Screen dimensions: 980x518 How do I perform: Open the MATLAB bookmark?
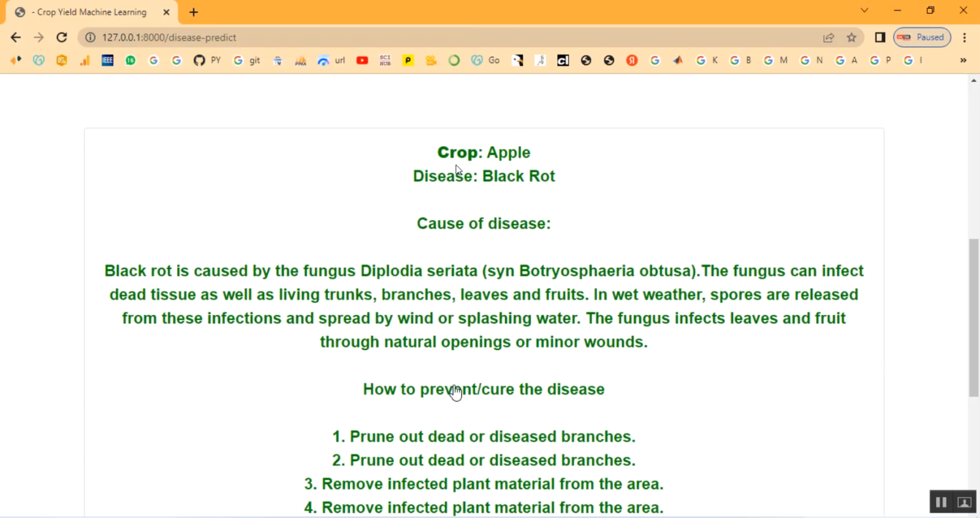(678, 60)
